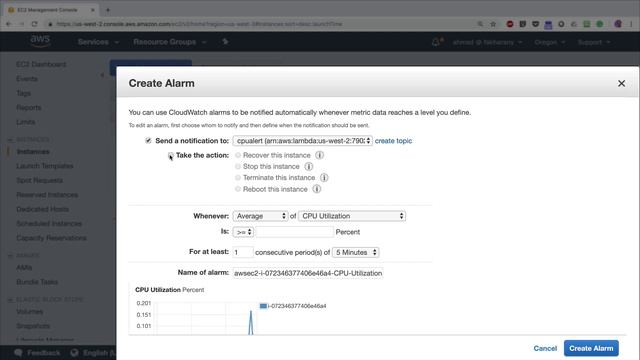
Task: Click the Feedback button
Action: [x=37, y=353]
